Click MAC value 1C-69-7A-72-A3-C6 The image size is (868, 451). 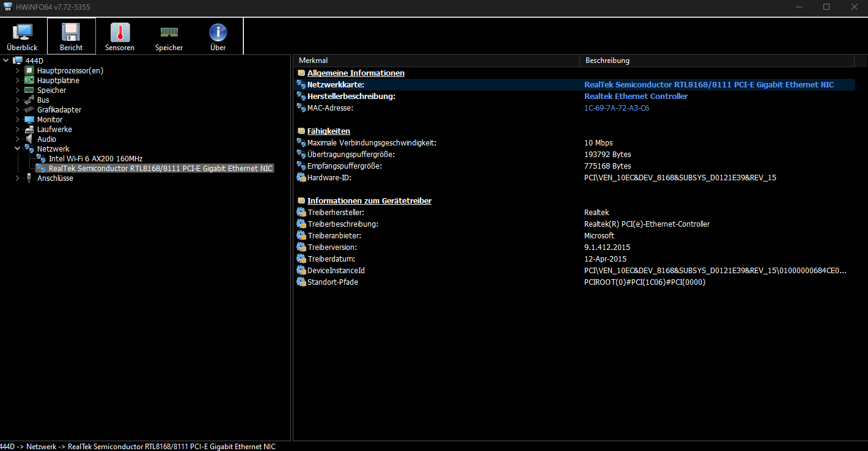tap(617, 108)
